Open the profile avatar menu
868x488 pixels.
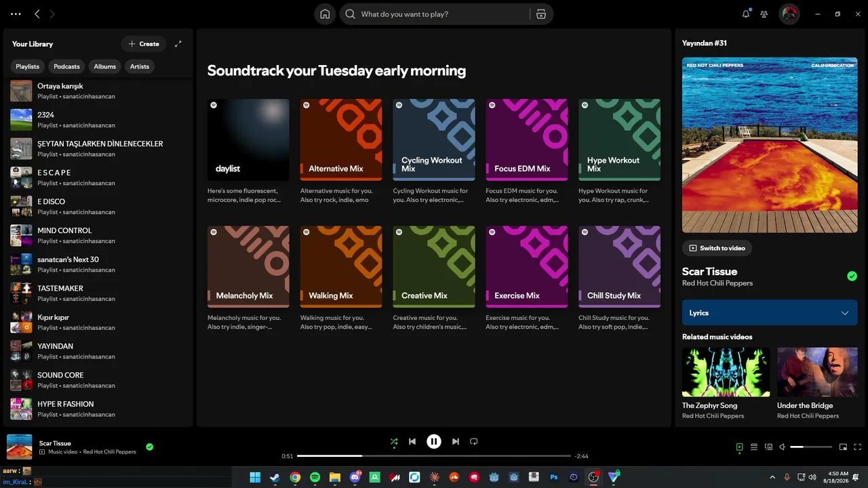coord(789,14)
